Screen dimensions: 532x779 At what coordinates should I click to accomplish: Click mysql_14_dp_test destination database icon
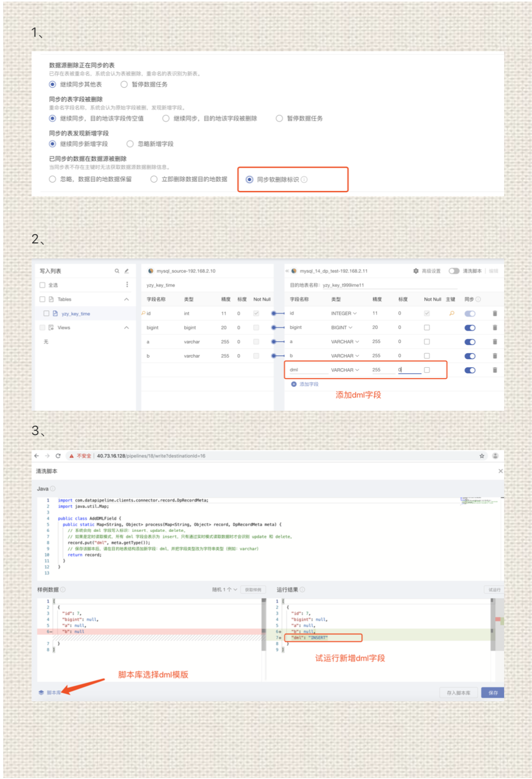pos(294,270)
